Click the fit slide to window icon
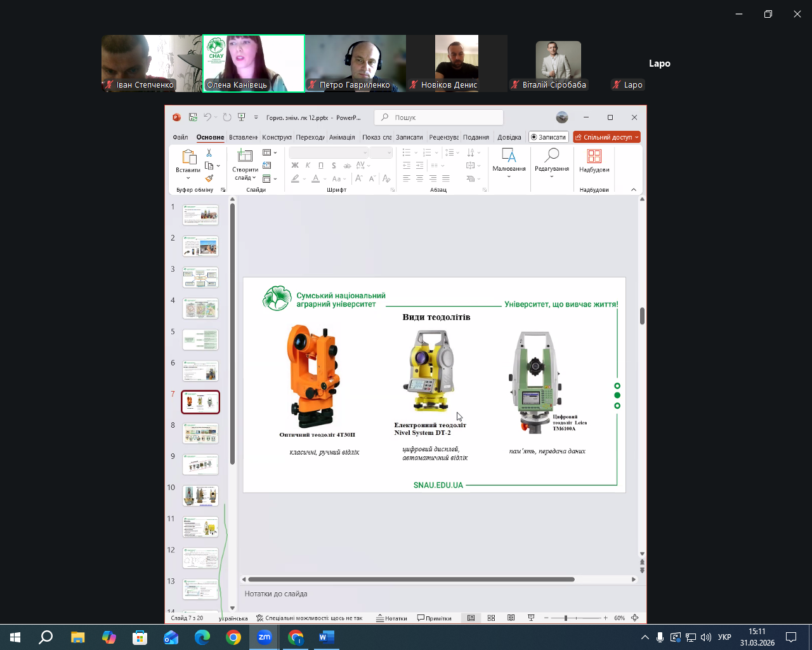812x650 pixels. click(x=634, y=618)
